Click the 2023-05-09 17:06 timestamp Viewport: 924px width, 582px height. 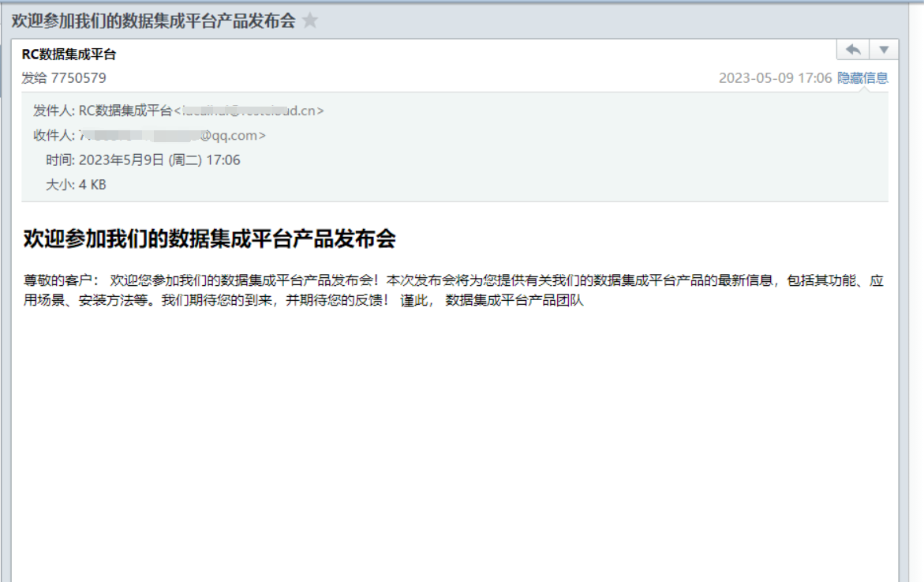[775, 78]
